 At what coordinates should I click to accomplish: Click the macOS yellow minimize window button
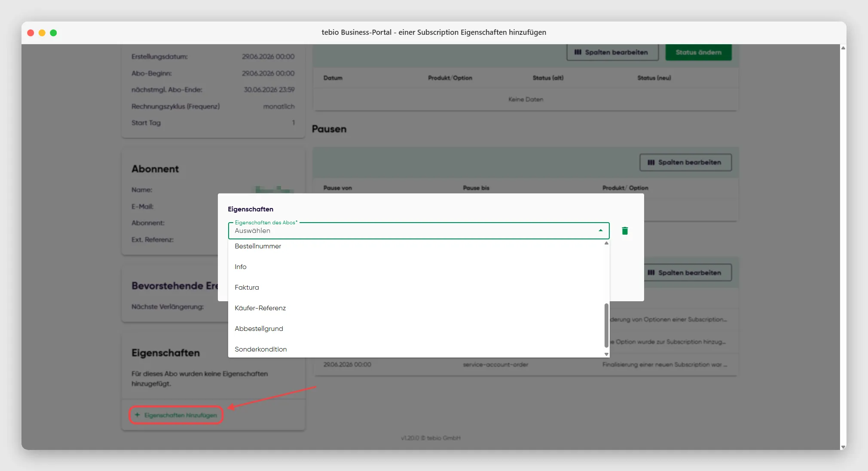42,33
